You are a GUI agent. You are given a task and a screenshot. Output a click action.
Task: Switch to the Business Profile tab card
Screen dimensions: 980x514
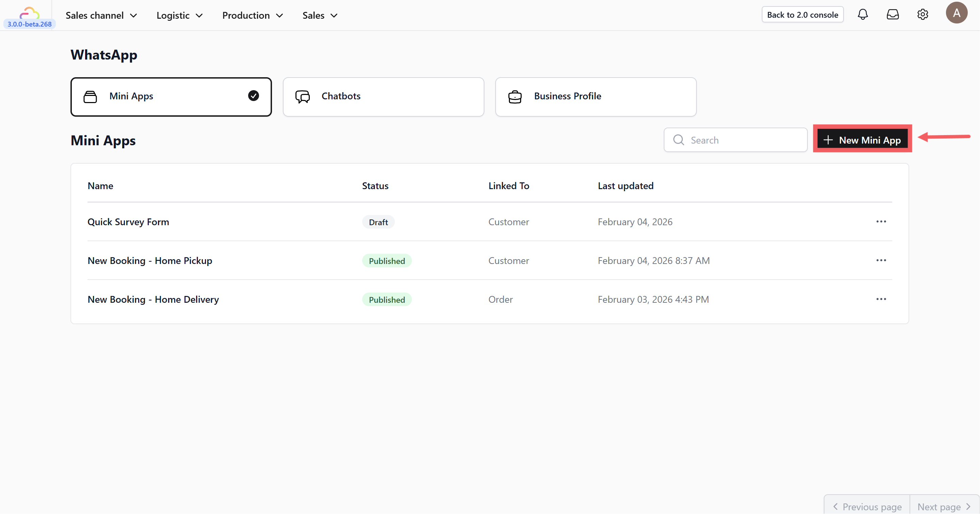(596, 97)
